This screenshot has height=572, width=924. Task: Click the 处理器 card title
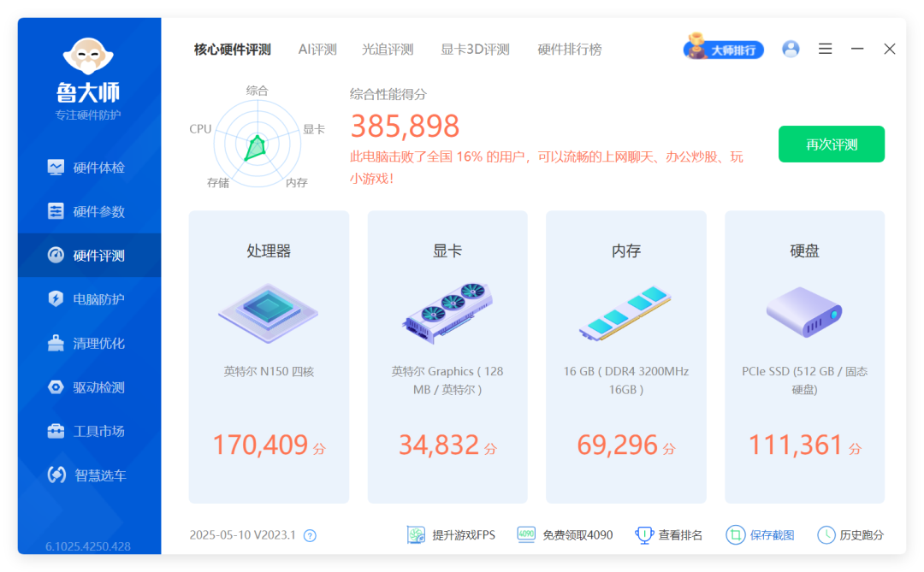(269, 251)
